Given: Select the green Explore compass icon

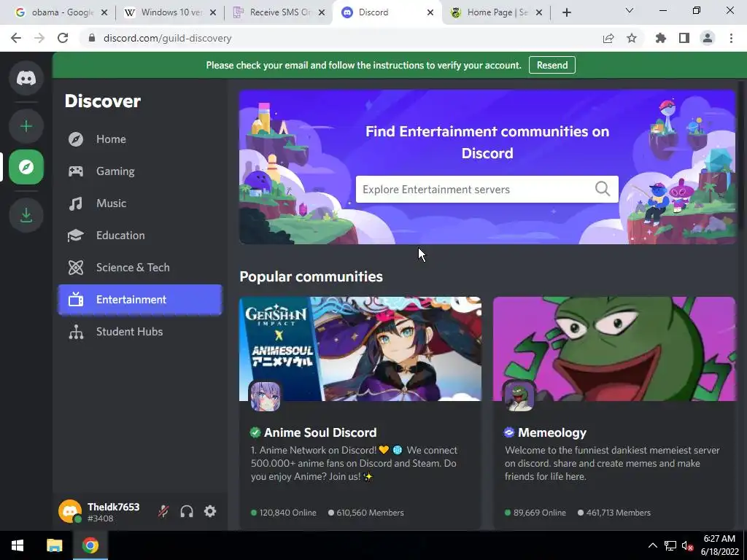Looking at the screenshot, I should tap(26, 167).
